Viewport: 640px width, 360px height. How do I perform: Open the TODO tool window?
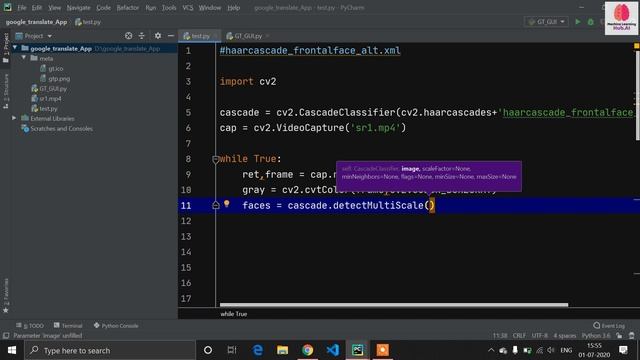[30, 325]
